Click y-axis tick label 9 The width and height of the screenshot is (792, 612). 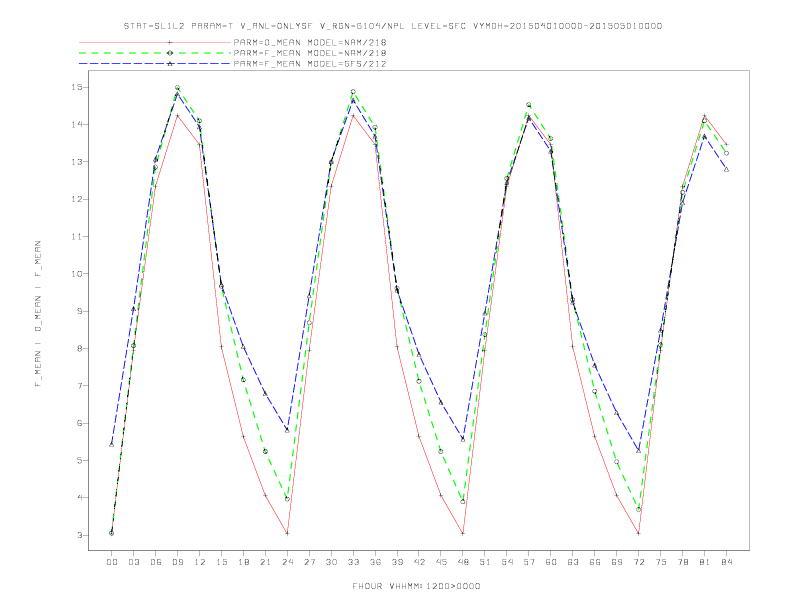80,311
